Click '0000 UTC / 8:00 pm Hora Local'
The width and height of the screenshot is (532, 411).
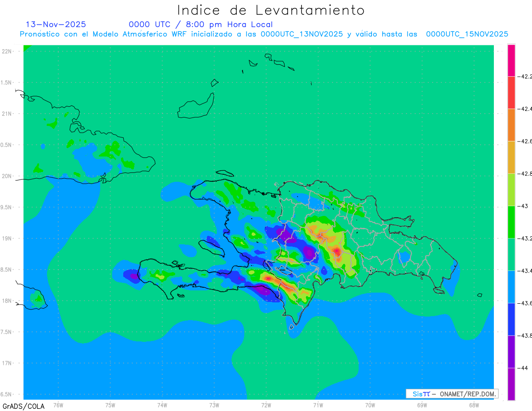[201, 24]
